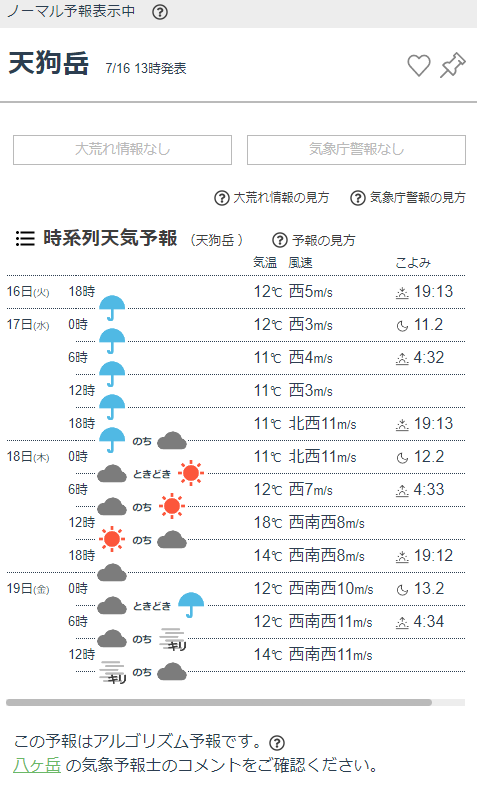
Task: Open 予報の見方 link
Action: click(324, 240)
